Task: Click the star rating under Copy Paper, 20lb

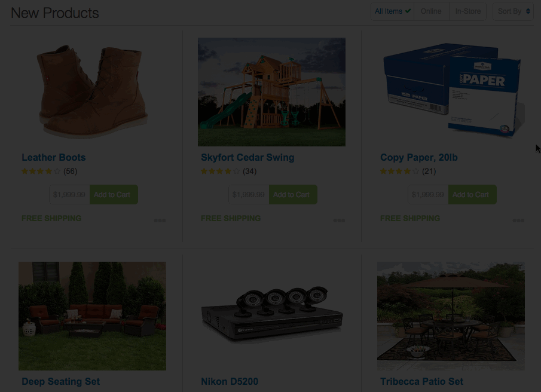Action: point(399,171)
